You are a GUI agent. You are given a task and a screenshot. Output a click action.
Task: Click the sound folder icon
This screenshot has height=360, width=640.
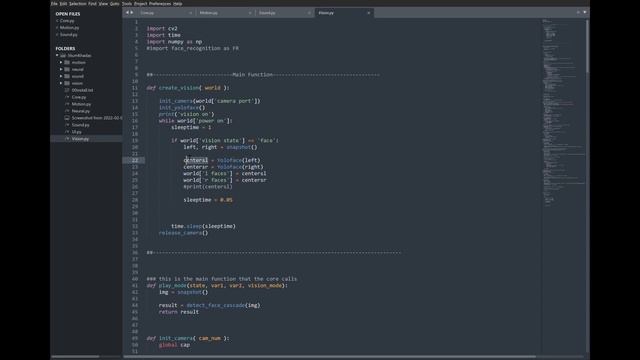[67, 76]
